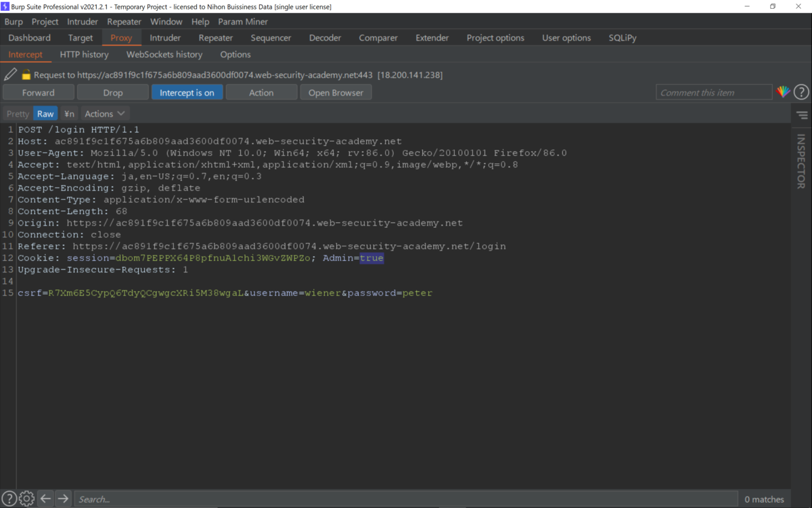
Task: Click the Host header line
Action: point(210,142)
